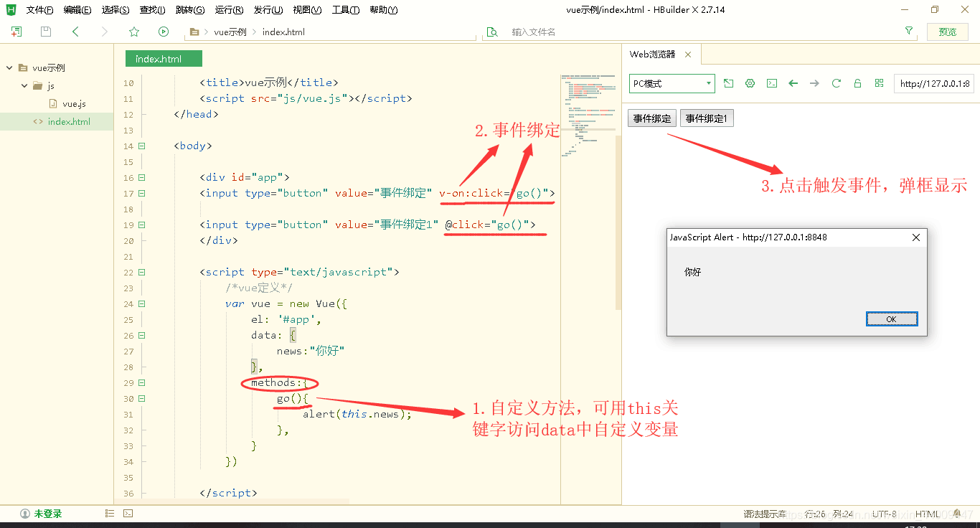Refresh the Web browser page
980x528 pixels.
[x=836, y=83]
